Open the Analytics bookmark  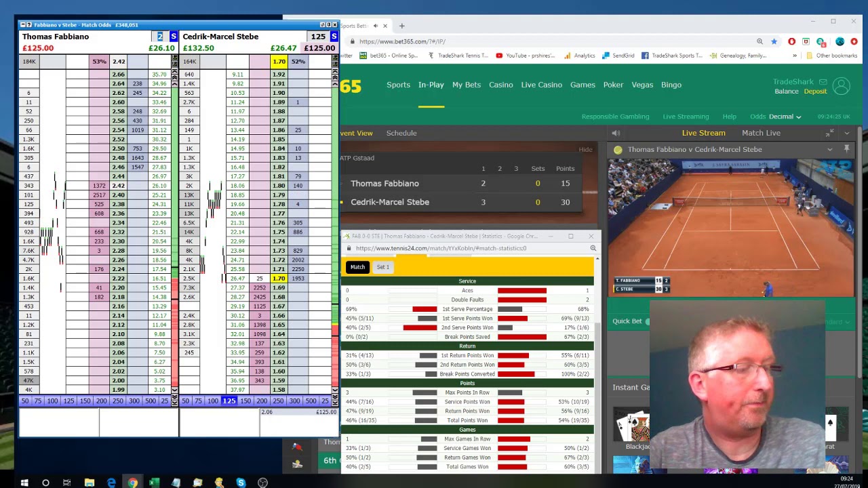pos(579,56)
